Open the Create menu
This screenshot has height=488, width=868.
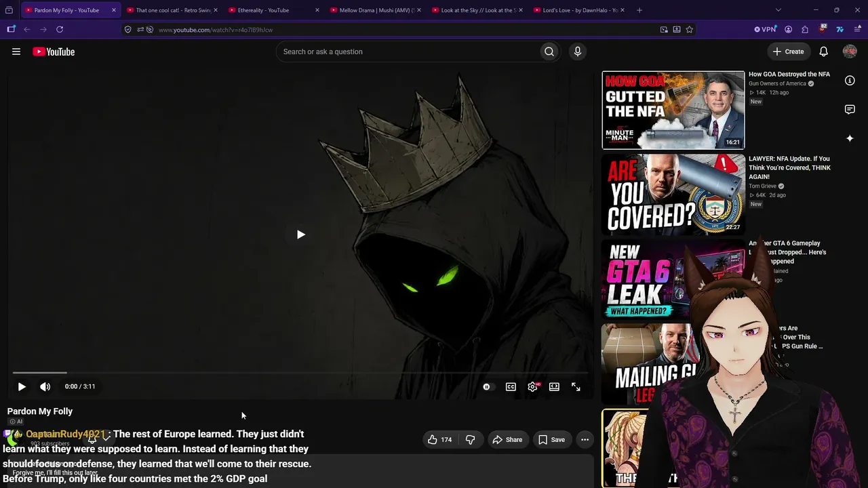click(788, 52)
